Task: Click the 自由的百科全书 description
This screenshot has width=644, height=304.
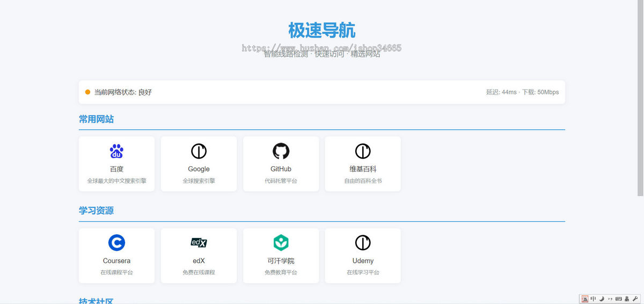Action: pyautogui.click(x=363, y=181)
